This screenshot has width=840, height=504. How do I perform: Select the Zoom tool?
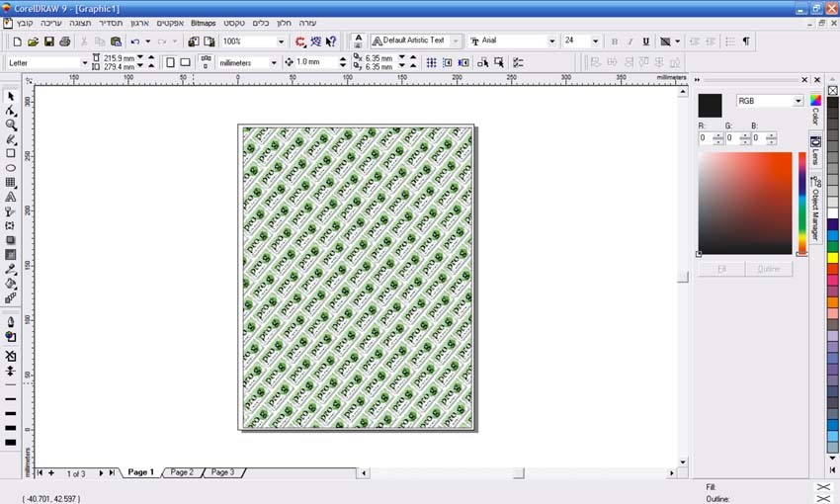10,126
